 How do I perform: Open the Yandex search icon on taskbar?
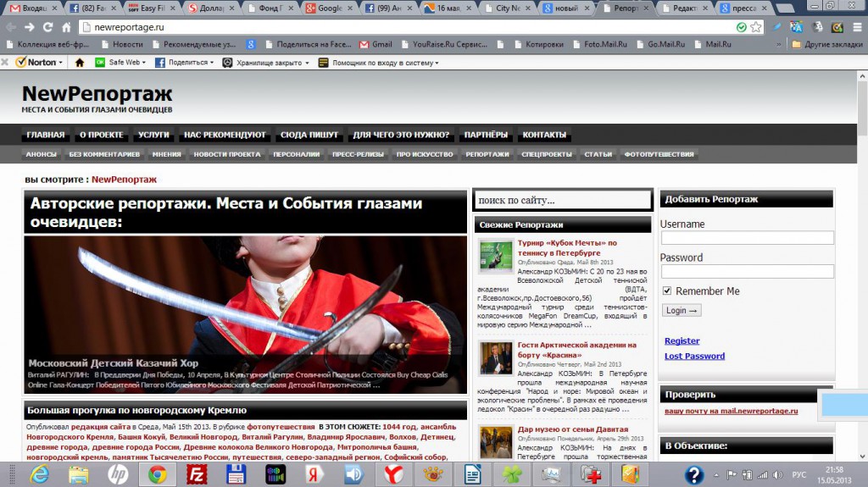(x=314, y=474)
